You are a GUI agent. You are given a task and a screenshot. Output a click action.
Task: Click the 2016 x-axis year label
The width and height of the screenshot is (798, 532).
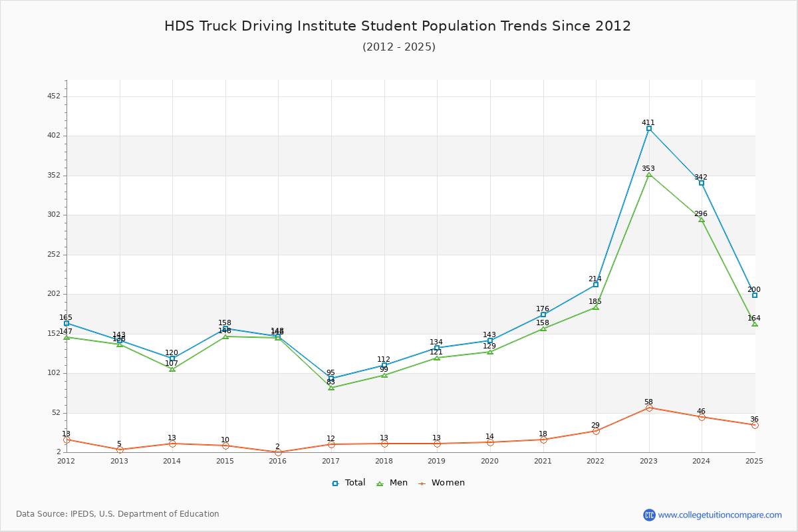(x=278, y=461)
